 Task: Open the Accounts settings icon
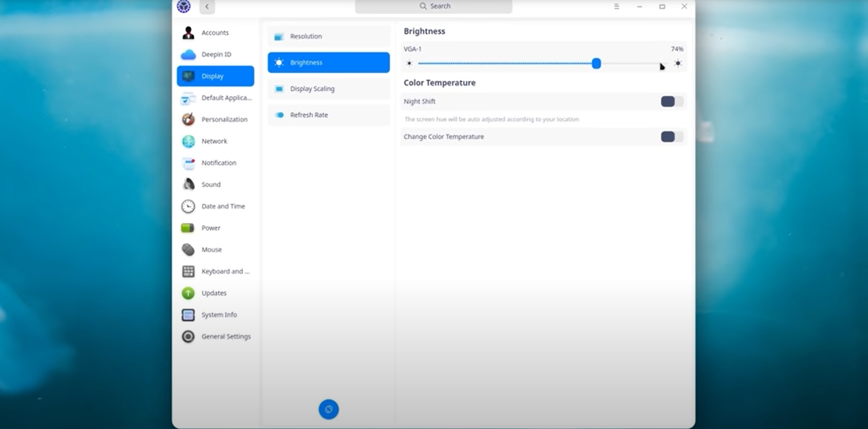click(x=188, y=32)
